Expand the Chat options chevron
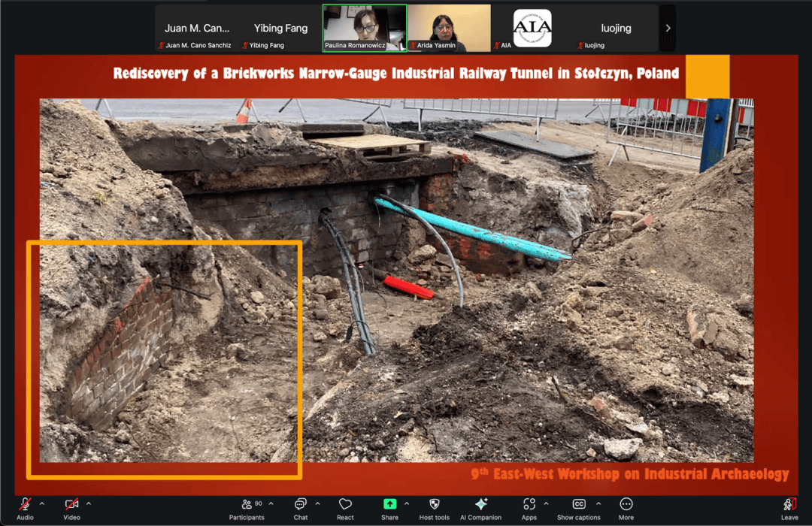The width and height of the screenshot is (812, 526). coord(317,503)
